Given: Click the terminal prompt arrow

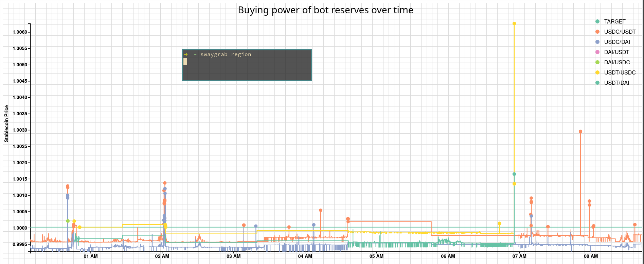Looking at the screenshot, I should point(185,54).
